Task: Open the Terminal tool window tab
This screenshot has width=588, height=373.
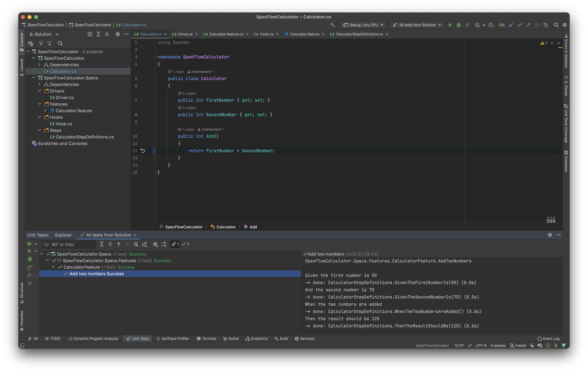Action: coord(206,339)
